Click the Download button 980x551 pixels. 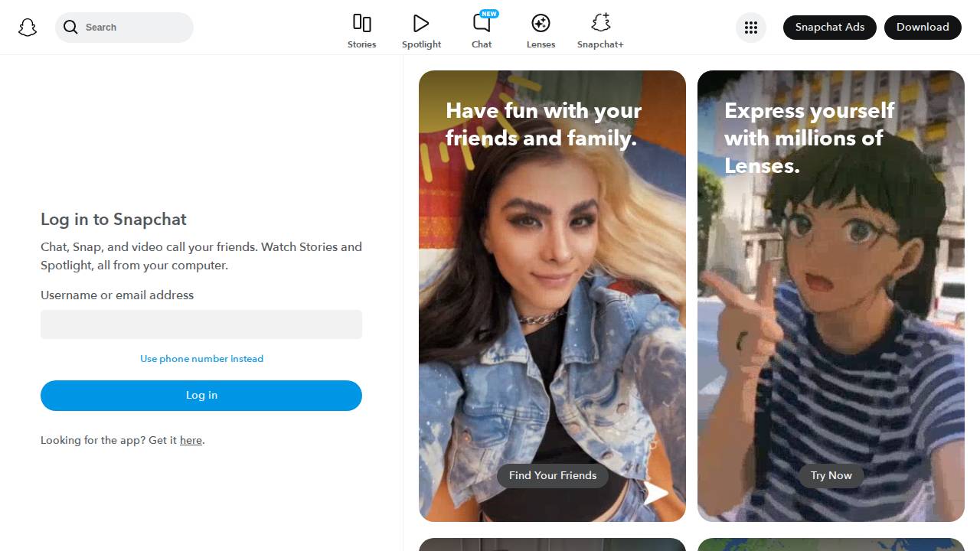click(923, 28)
